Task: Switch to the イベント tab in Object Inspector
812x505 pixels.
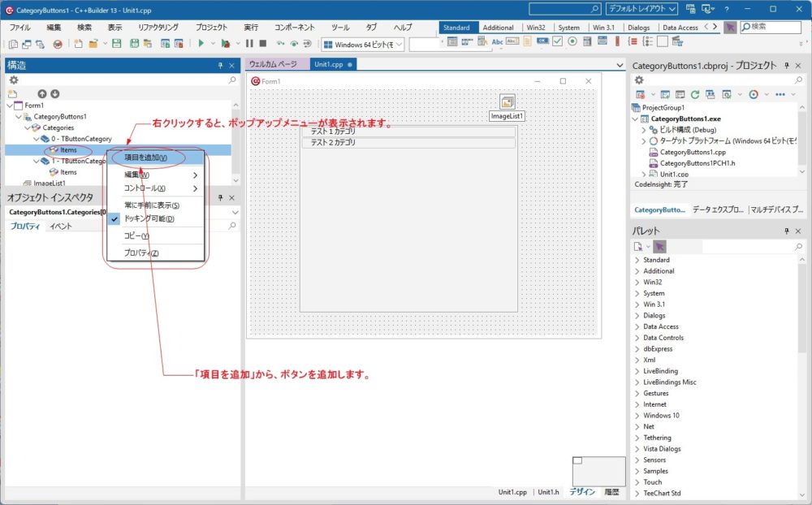Action: pos(61,226)
